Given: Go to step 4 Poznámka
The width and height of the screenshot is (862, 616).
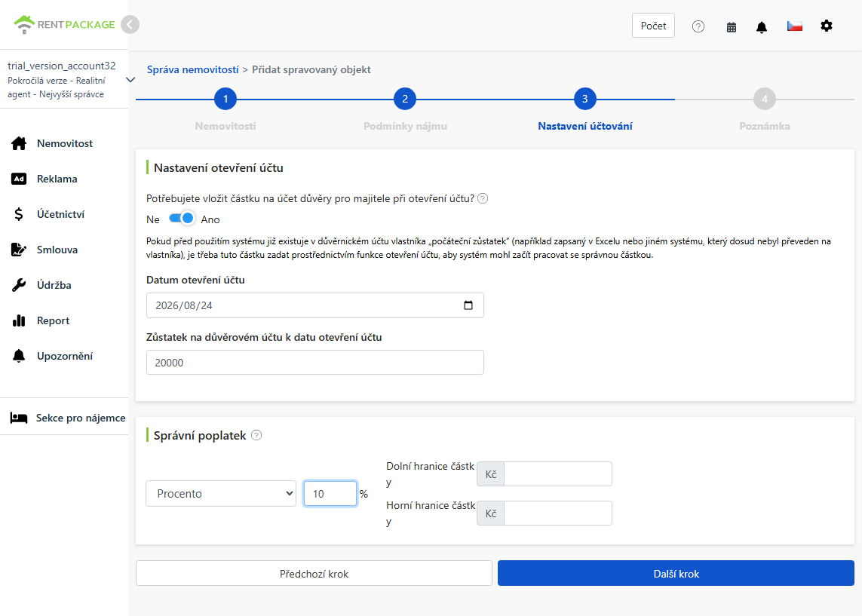Looking at the screenshot, I should pos(765,99).
